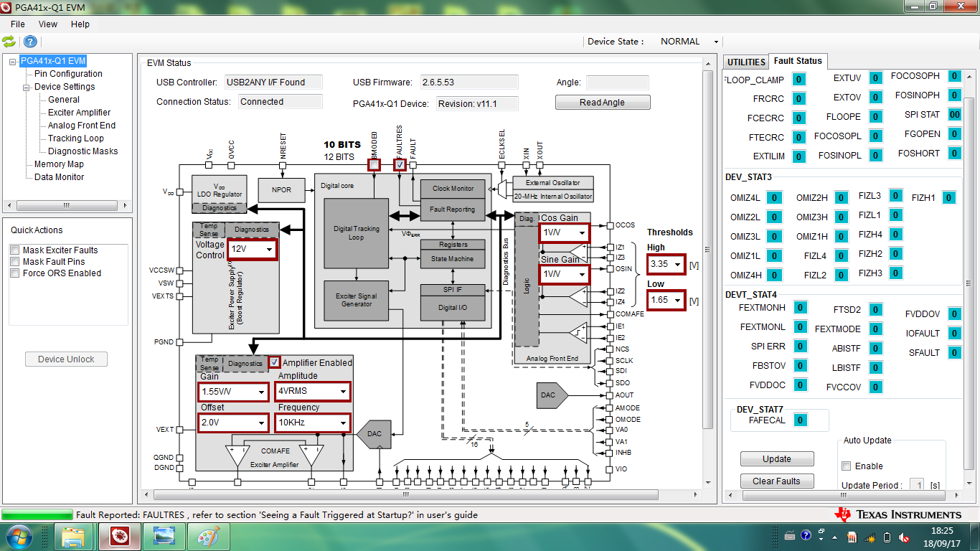Image resolution: width=980 pixels, height=551 pixels.
Task: Open the Offset 2.0V dropdown
Action: (x=233, y=423)
